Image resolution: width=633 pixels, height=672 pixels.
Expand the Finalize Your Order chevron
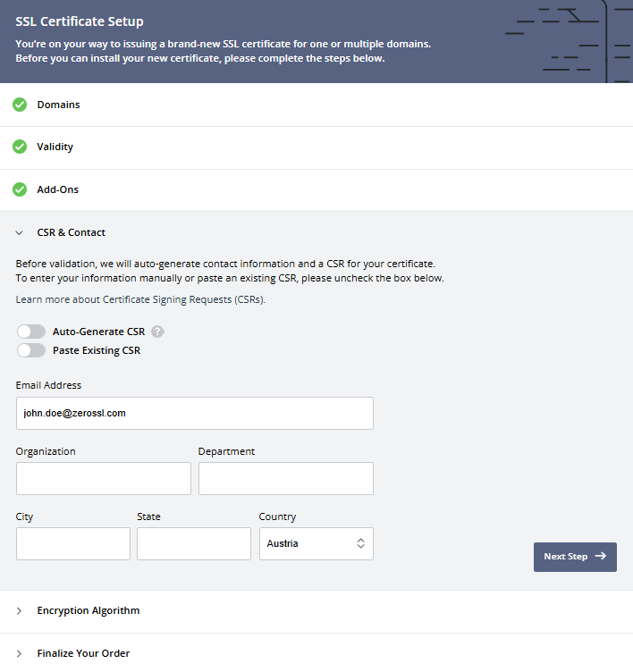click(20, 653)
